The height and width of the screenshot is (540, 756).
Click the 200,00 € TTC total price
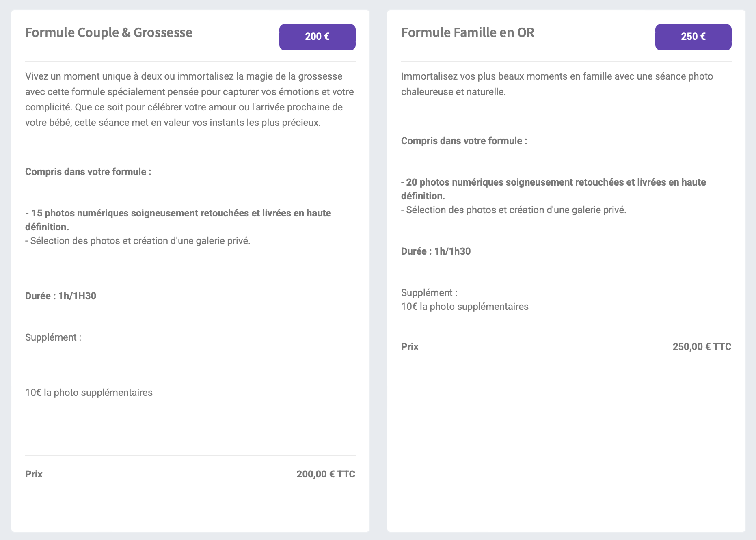[x=326, y=474]
